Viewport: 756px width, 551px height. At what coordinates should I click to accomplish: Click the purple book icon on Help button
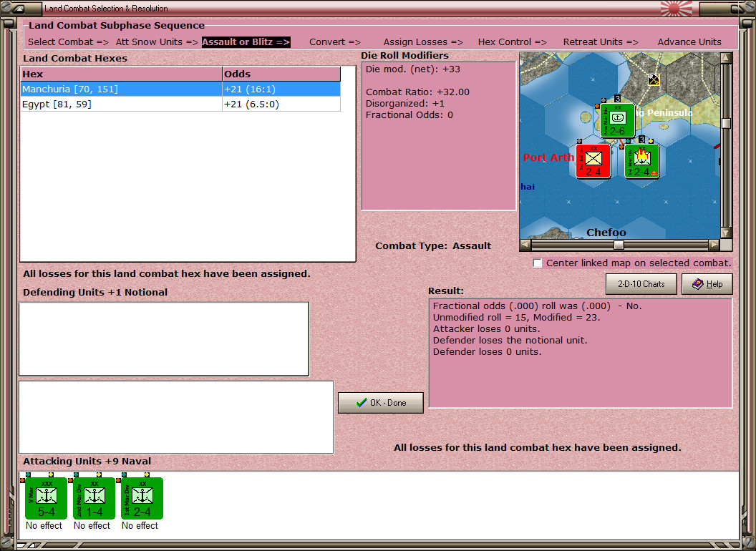pyautogui.click(x=698, y=284)
